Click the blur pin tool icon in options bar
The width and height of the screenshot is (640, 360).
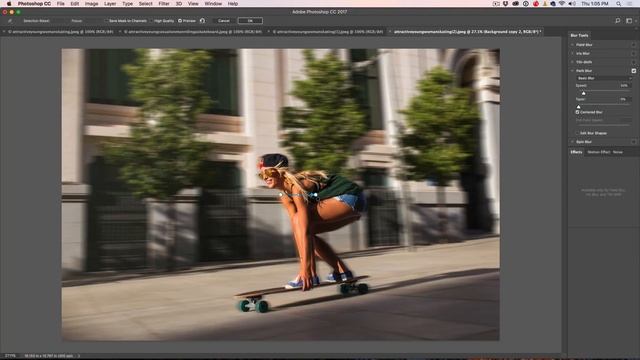[10, 20]
